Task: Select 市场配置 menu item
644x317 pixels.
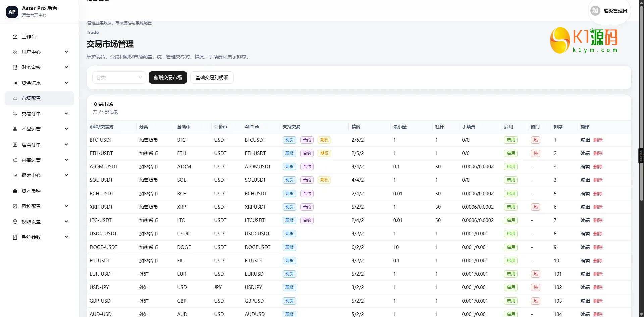Action: coord(40,98)
